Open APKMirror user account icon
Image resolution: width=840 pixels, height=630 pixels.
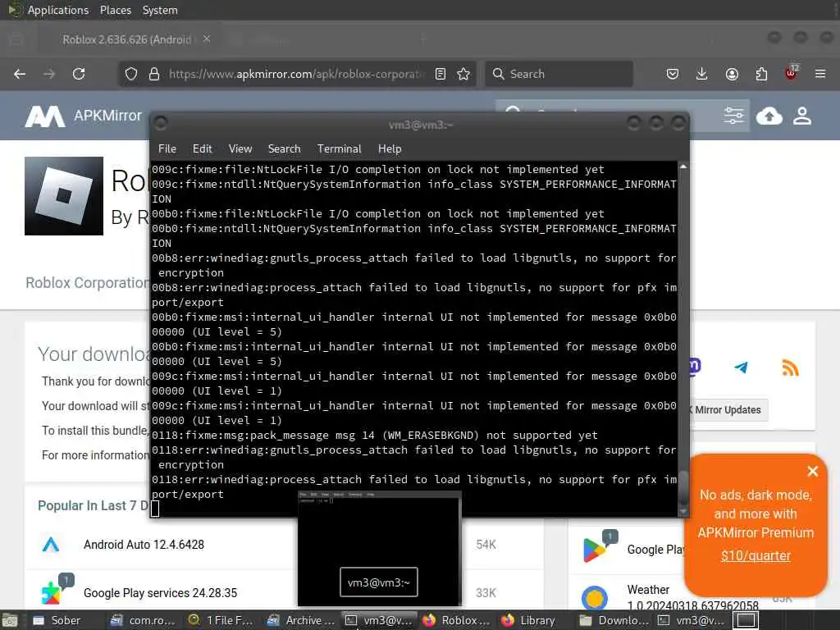pyautogui.click(x=802, y=116)
